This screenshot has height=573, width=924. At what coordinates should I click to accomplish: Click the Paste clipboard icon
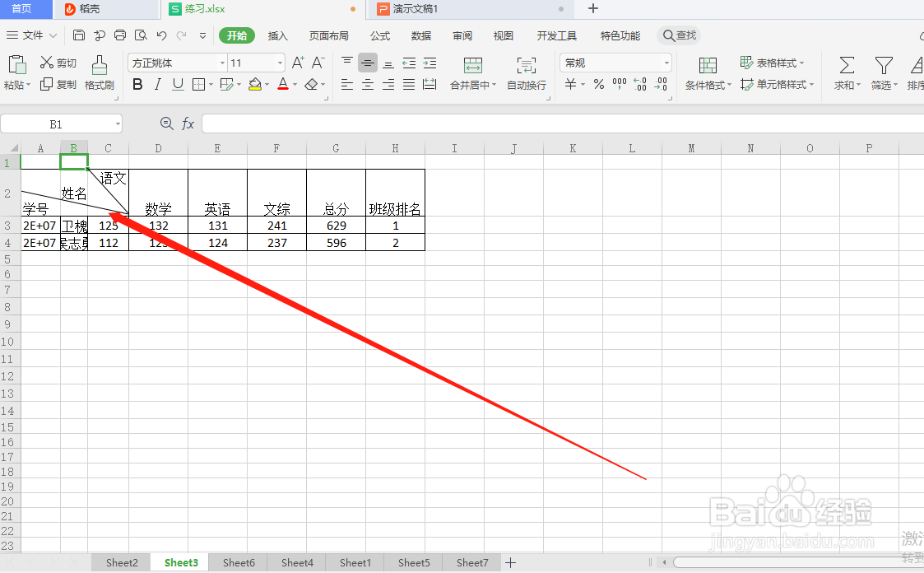17,65
